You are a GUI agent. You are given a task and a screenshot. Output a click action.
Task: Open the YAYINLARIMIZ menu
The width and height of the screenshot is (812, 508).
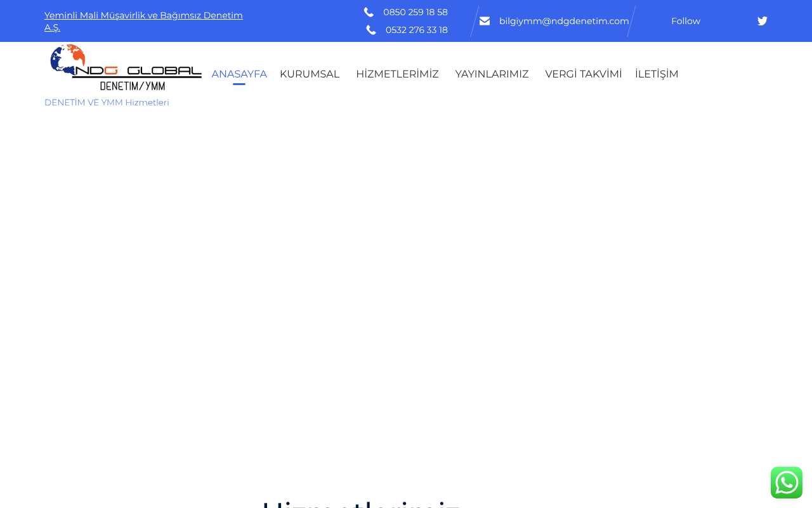(492, 74)
